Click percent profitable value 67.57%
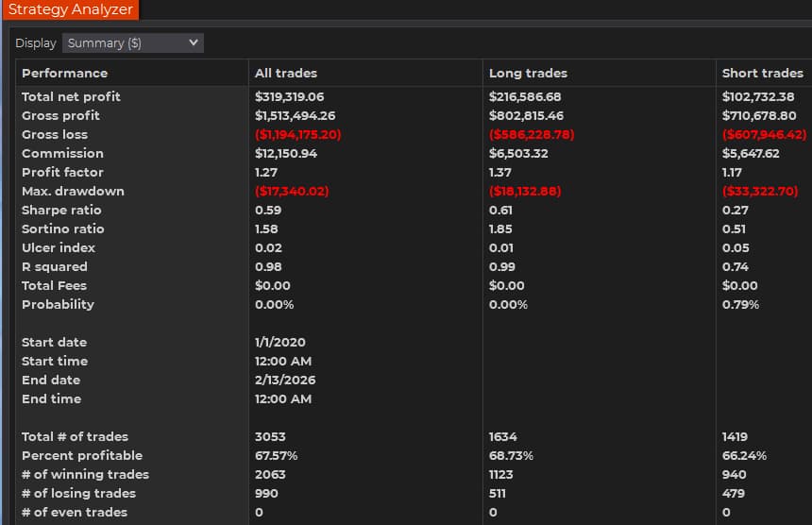This screenshot has height=525, width=812. click(x=276, y=456)
